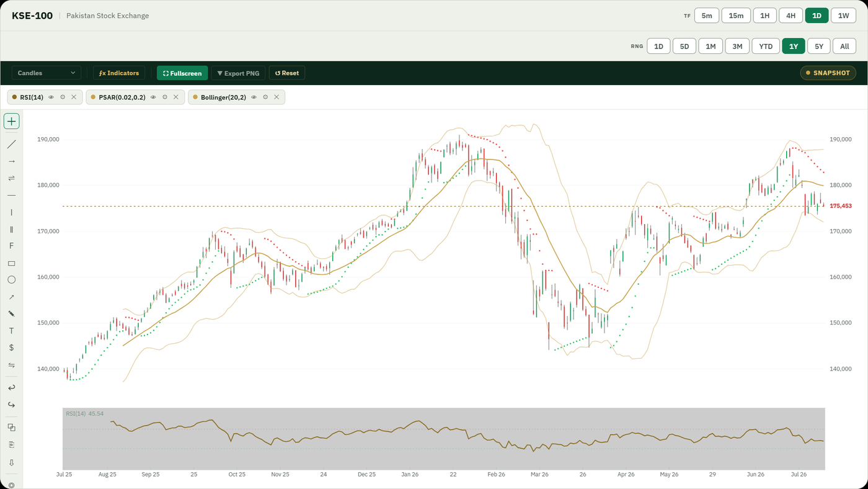This screenshot has height=489, width=868.
Task: Toggle Fullscreen mode
Action: click(182, 73)
